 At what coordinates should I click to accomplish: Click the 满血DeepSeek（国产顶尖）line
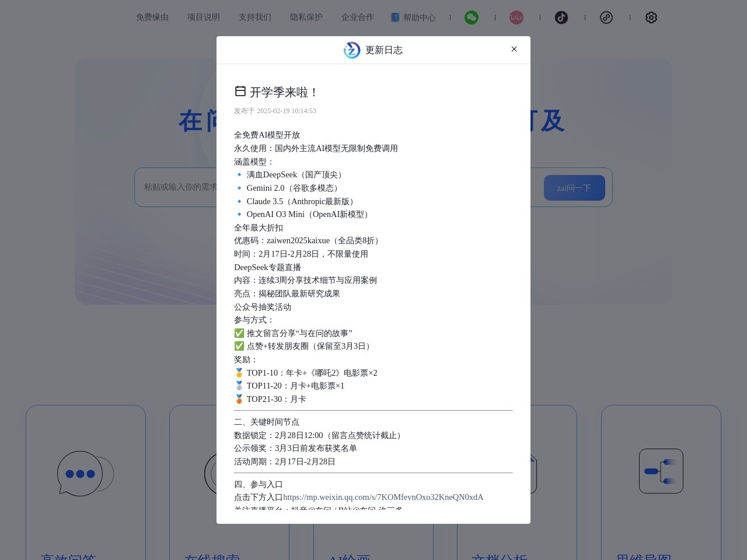pyautogui.click(x=290, y=174)
